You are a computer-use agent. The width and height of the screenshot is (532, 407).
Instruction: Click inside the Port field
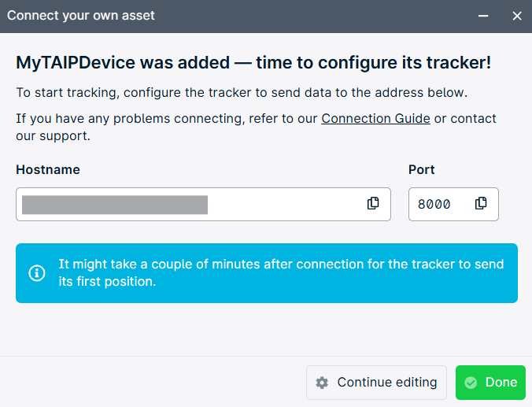coord(453,204)
